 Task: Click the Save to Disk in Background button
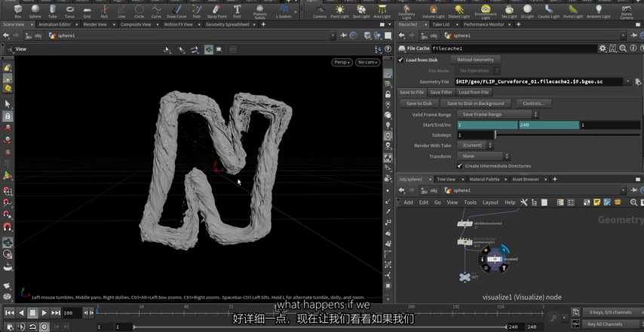pos(475,103)
